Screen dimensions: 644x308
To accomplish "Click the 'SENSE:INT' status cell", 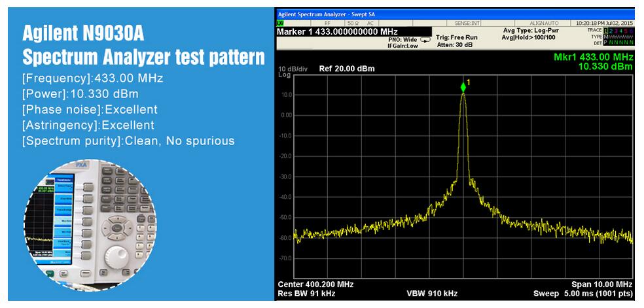I will click(x=468, y=24).
